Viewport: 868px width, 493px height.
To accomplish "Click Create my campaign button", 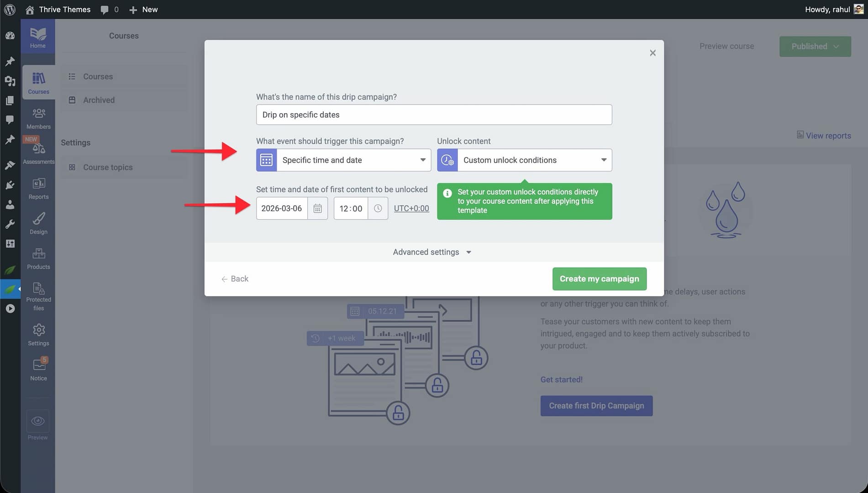I will click(599, 279).
